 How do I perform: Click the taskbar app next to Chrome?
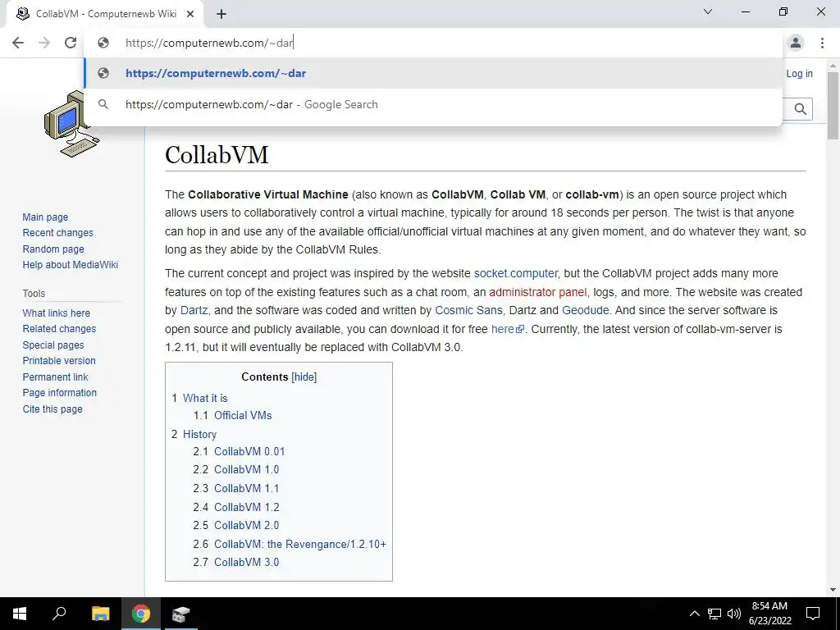coord(180,614)
